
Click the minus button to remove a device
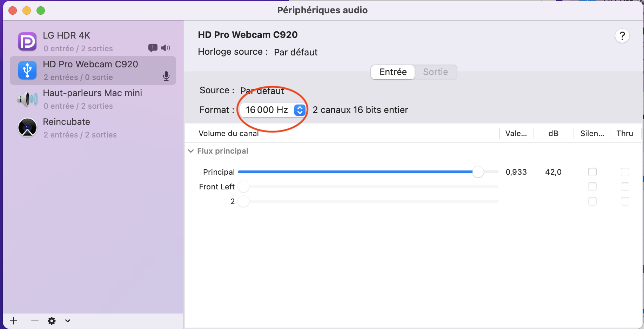(x=35, y=321)
